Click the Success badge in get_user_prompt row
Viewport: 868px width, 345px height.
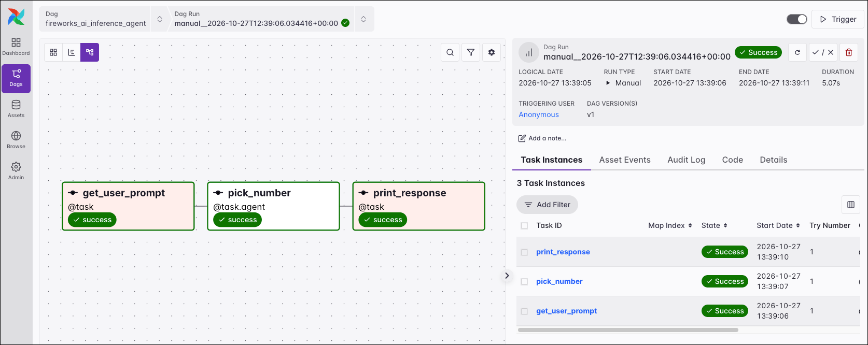point(725,311)
